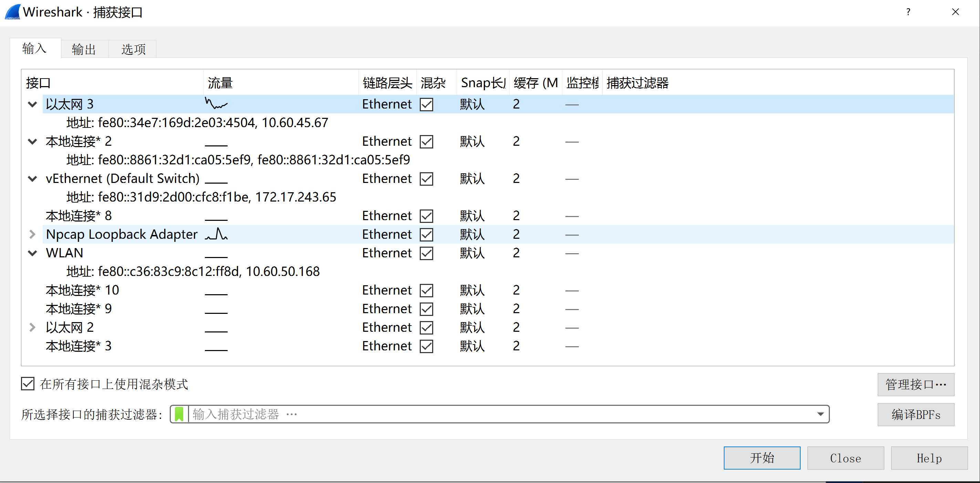The width and height of the screenshot is (980, 483).
Task: Toggle promiscuous checkbox for vEthernet (Default Switch)
Action: [426, 179]
